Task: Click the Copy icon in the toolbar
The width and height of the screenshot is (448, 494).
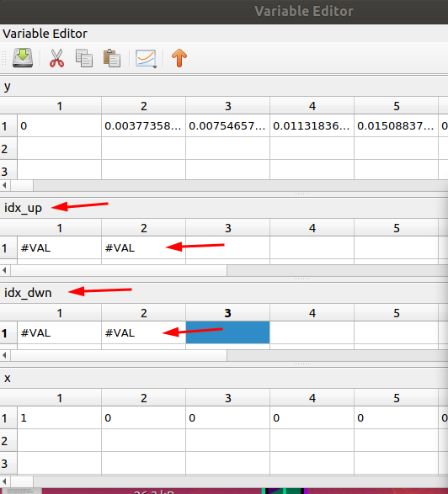Action: 84,58
